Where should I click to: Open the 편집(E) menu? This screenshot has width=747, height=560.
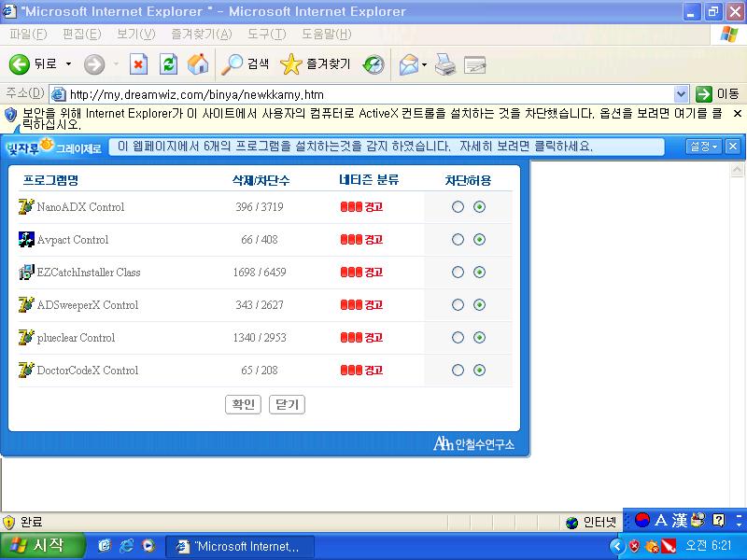(x=82, y=35)
